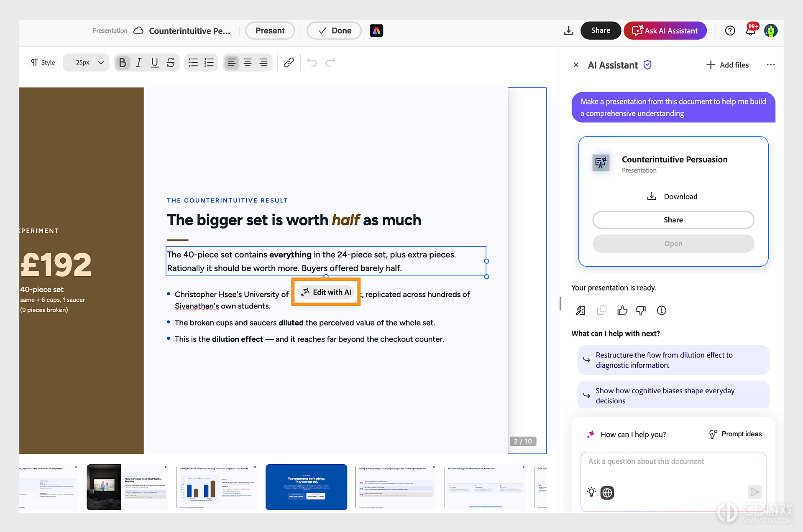The image size is (803, 532).
Task: Toggle bold formatting
Action: 123,63
